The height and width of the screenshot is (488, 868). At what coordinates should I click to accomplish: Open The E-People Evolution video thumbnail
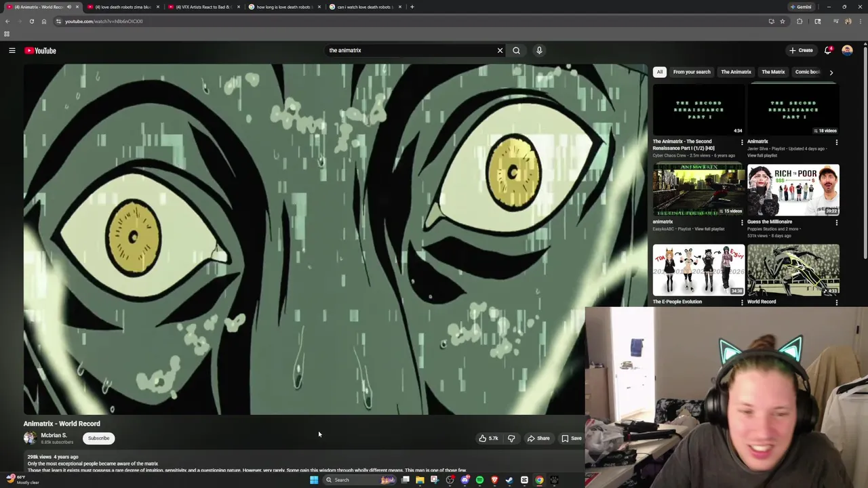point(698,270)
